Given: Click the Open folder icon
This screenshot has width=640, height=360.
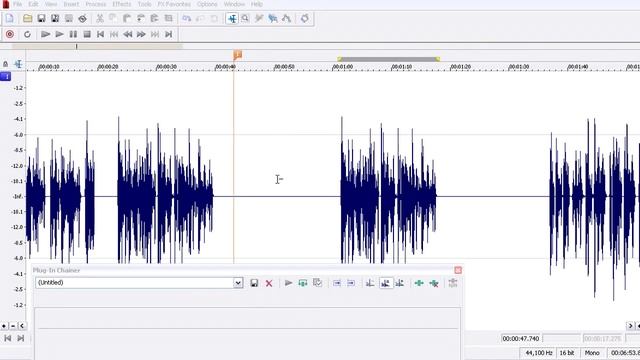Looking at the screenshot, I should 27,18.
